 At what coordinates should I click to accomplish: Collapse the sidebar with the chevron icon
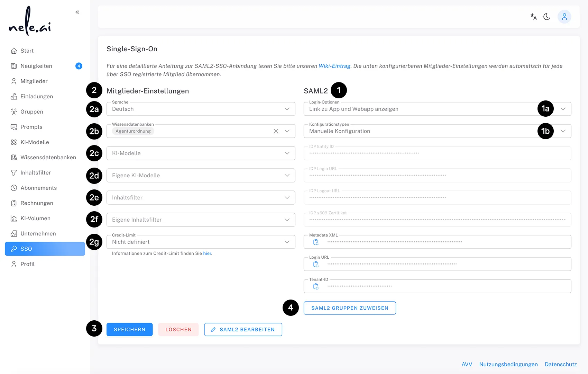pyautogui.click(x=77, y=12)
